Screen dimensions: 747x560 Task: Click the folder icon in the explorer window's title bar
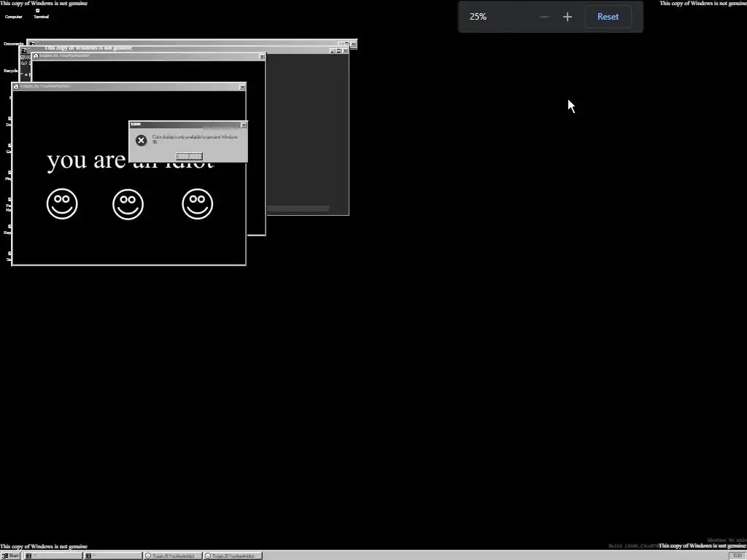coord(32,44)
